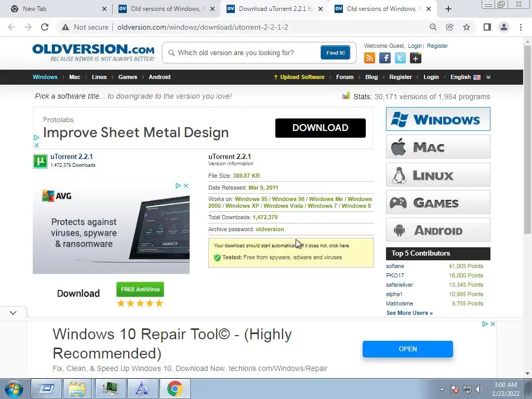Go back with the browser arrow
Image resolution: width=532 pixels, height=399 pixels.
11,27
